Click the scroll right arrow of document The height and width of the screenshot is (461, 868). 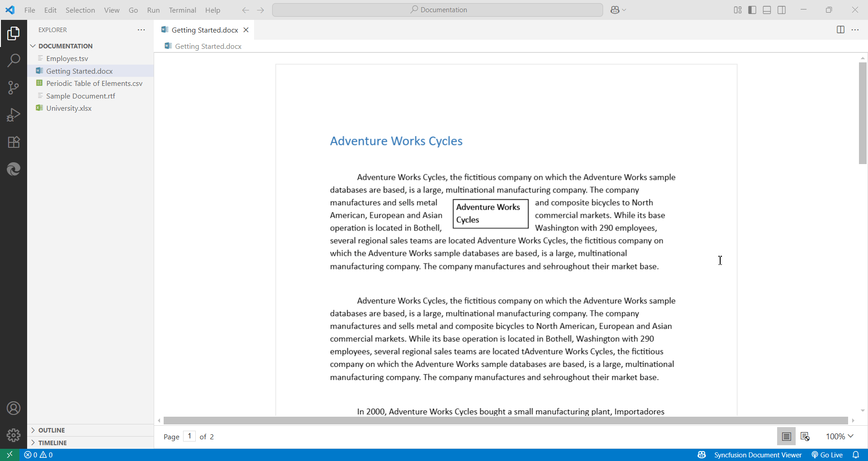click(853, 420)
